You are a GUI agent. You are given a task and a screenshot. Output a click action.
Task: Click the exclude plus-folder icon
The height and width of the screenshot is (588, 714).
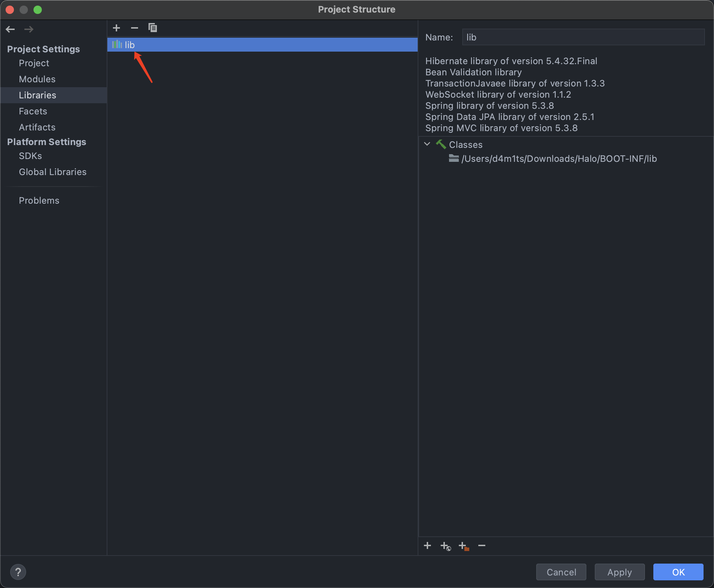(464, 546)
